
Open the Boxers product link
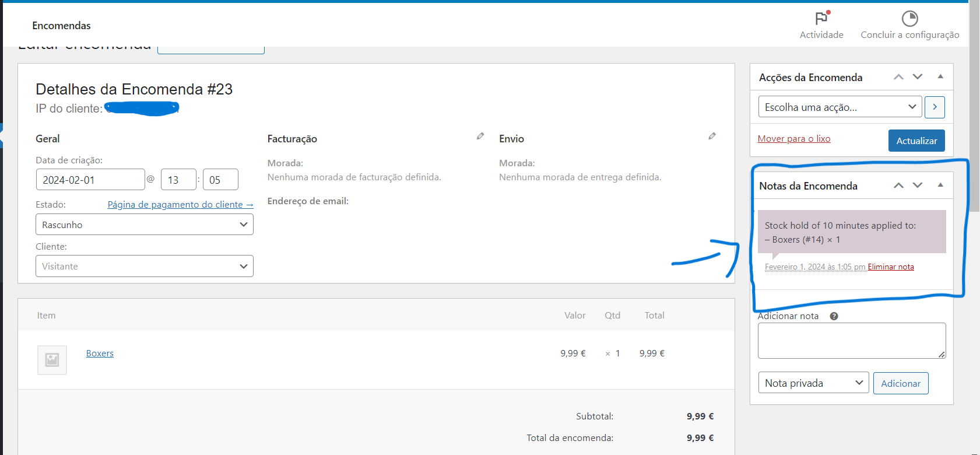click(x=100, y=353)
